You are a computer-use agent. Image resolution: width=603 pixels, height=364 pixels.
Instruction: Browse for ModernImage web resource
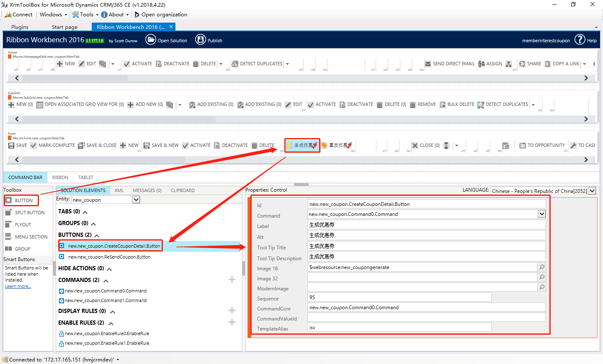point(542,287)
